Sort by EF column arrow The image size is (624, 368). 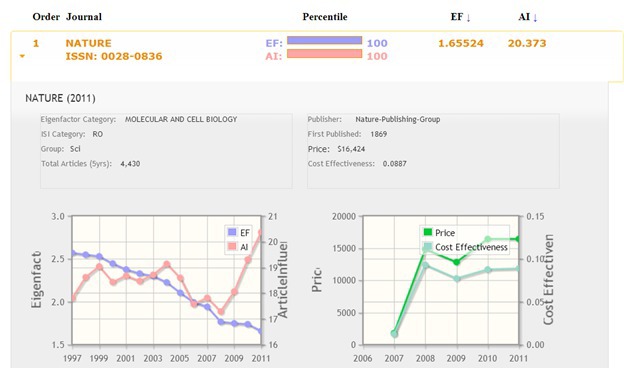coord(468,17)
